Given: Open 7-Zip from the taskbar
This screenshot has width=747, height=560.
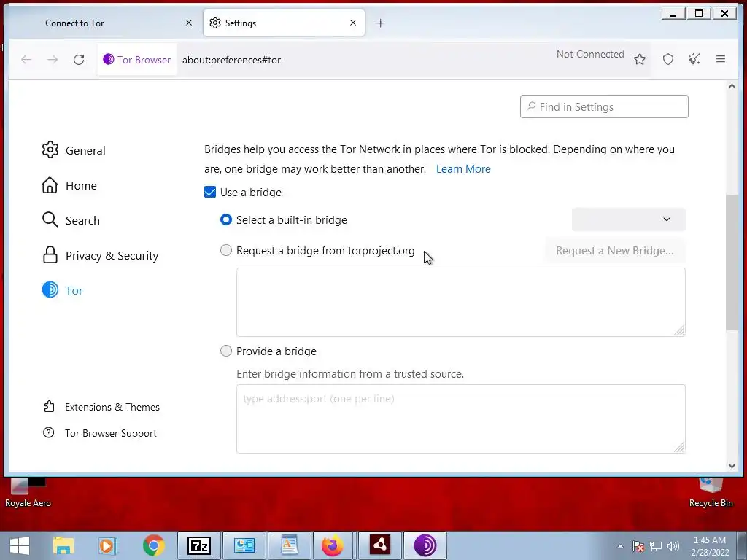Looking at the screenshot, I should pyautogui.click(x=199, y=545).
